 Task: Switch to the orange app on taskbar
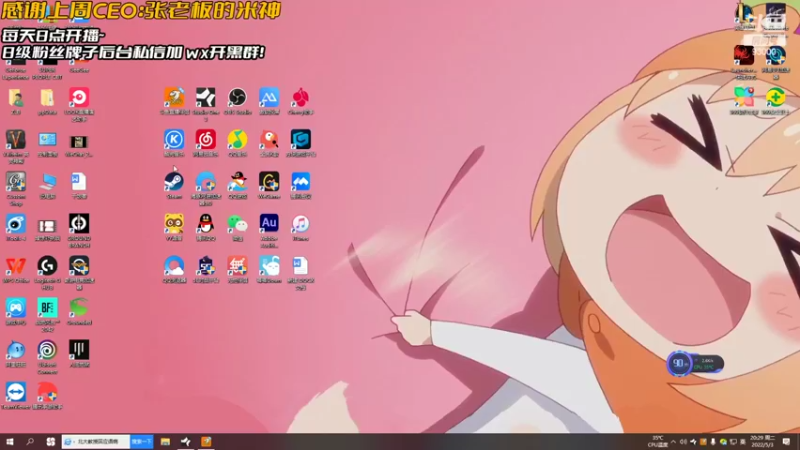coord(206,442)
